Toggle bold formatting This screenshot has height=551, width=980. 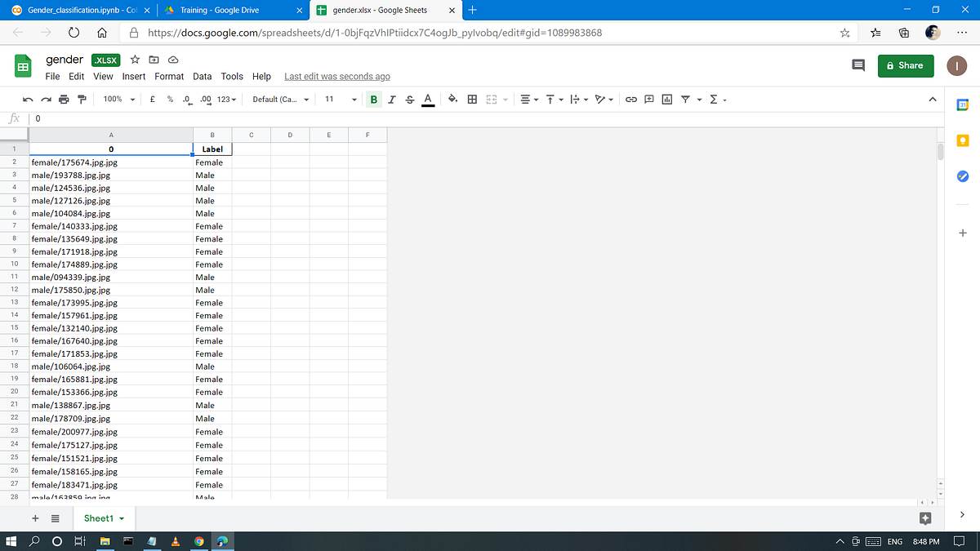pyautogui.click(x=373, y=99)
